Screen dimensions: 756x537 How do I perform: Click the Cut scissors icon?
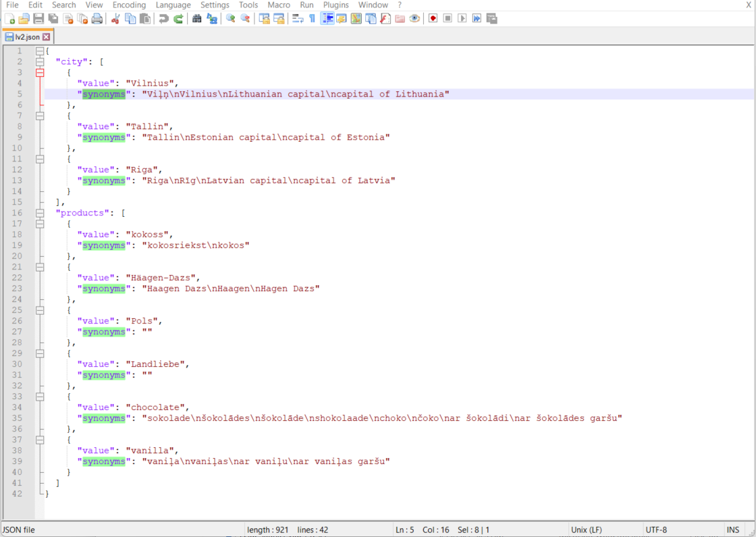point(115,18)
